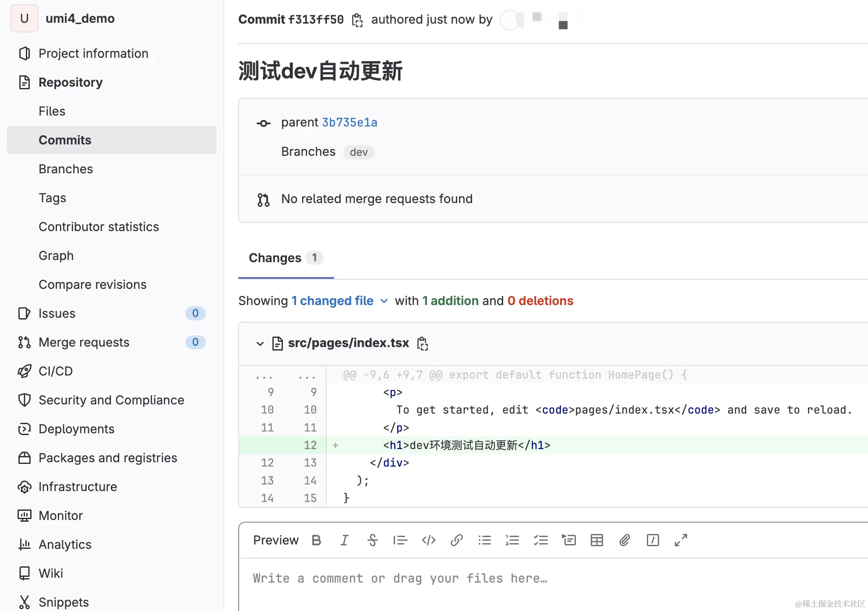Open parent commit 3b735e1a
Viewport: 868px width, 611px height.
pos(349,123)
